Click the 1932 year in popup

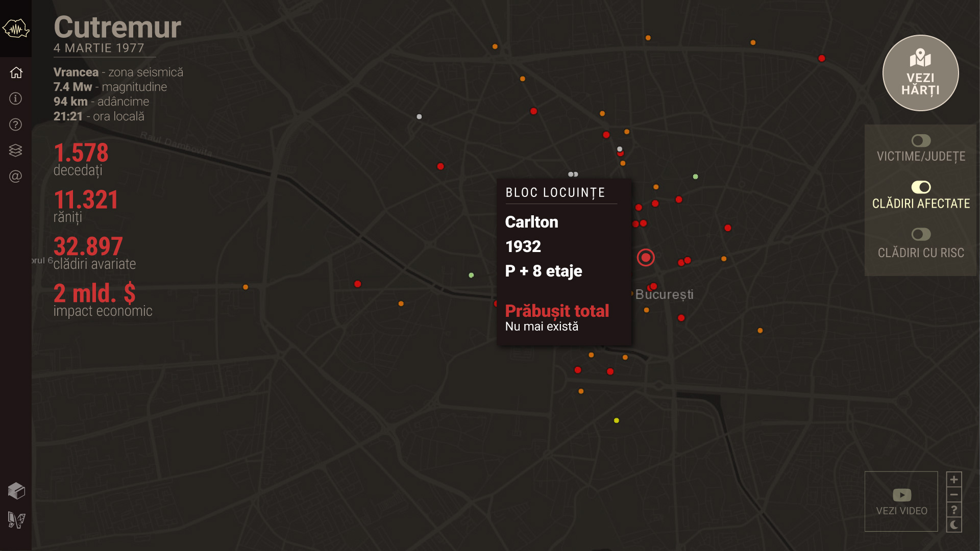tap(523, 246)
